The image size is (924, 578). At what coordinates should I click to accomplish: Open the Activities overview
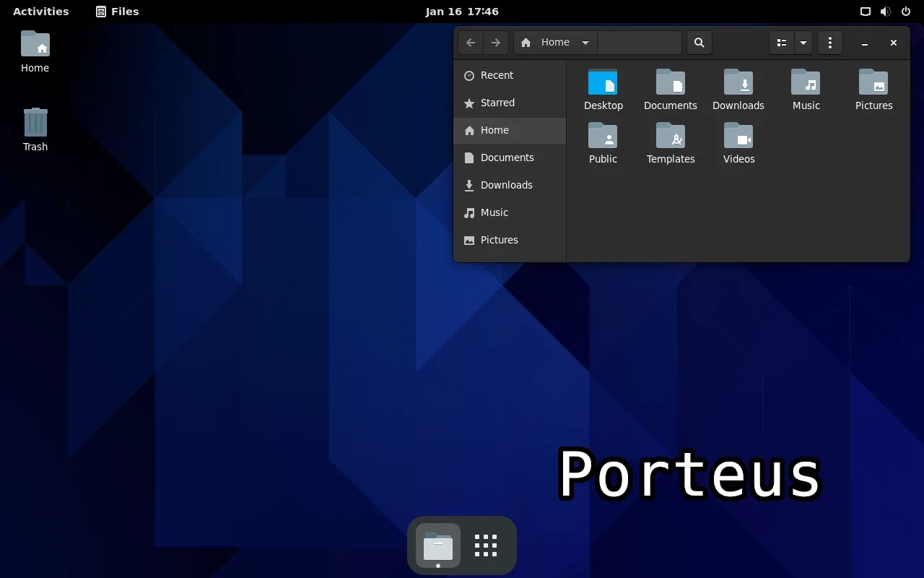41,12
